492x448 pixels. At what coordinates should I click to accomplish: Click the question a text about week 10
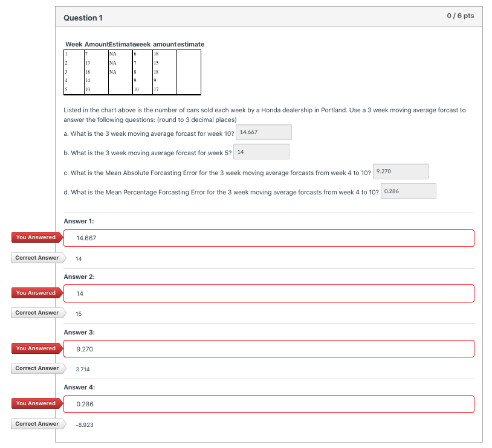[149, 133]
